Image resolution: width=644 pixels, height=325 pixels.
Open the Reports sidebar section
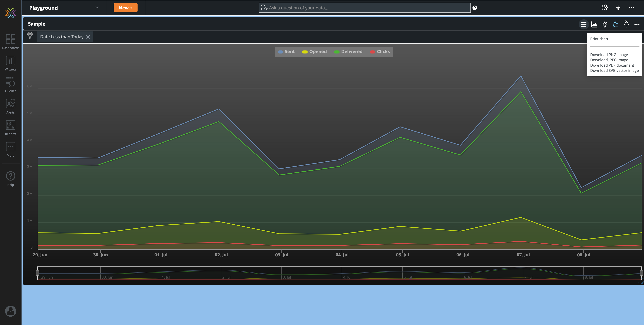10,128
